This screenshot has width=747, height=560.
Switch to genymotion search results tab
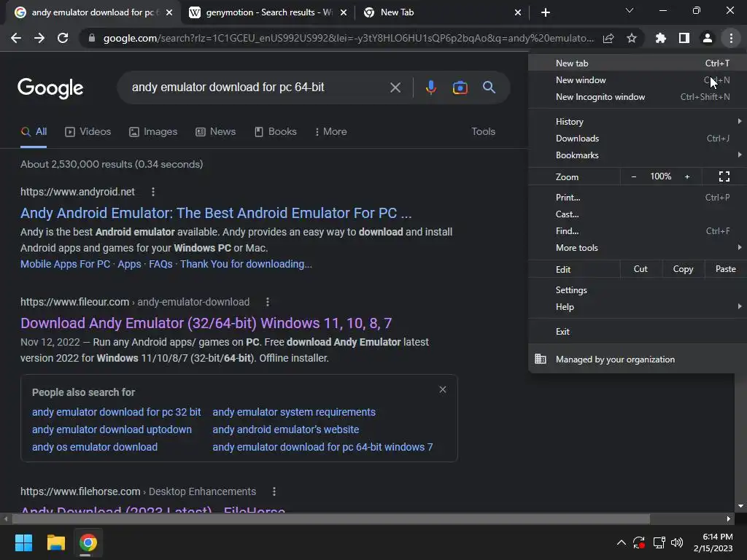(268, 12)
